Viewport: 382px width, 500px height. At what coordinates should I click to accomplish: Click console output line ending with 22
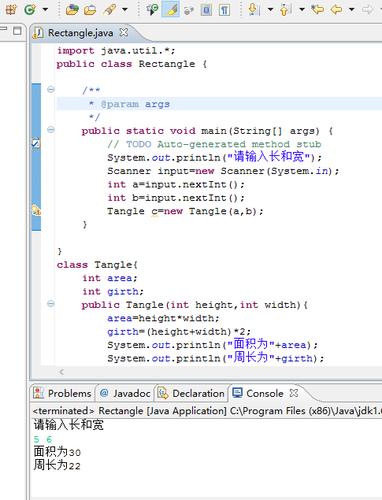point(57,465)
